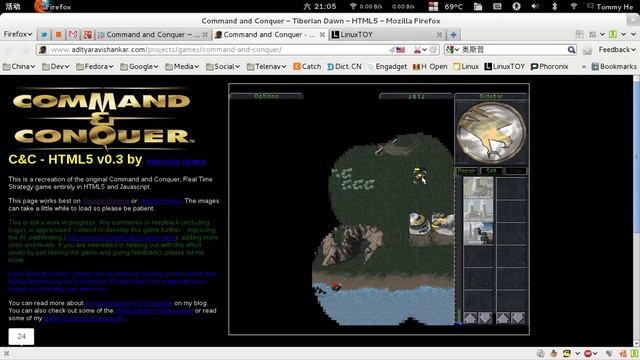Open the Phoronix bookmark
This screenshot has height=360, width=640.
(549, 66)
